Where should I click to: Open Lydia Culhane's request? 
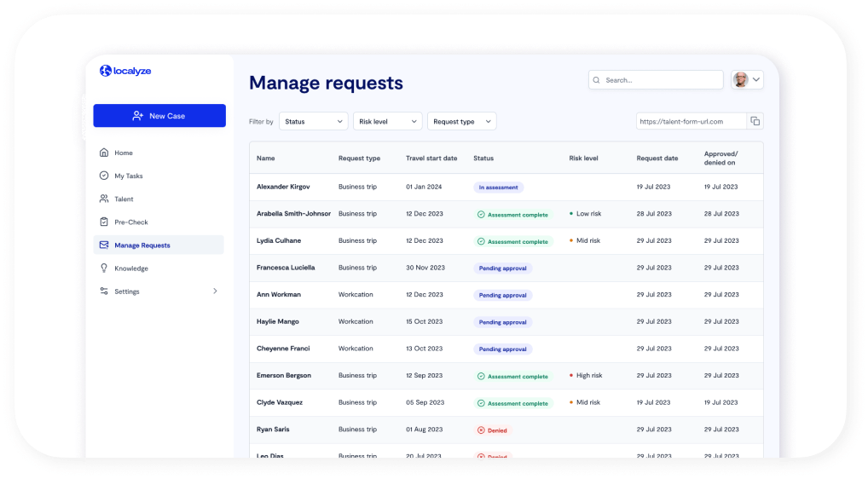coord(279,240)
